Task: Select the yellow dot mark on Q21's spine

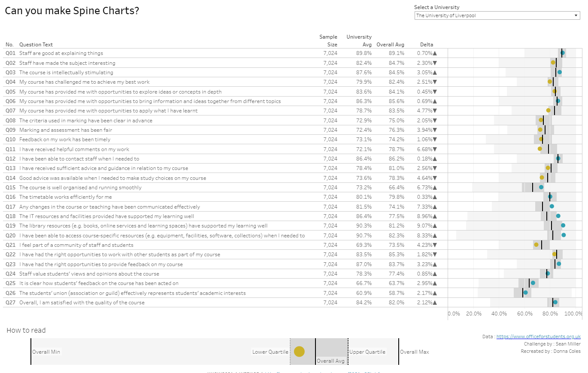Action: (536, 245)
